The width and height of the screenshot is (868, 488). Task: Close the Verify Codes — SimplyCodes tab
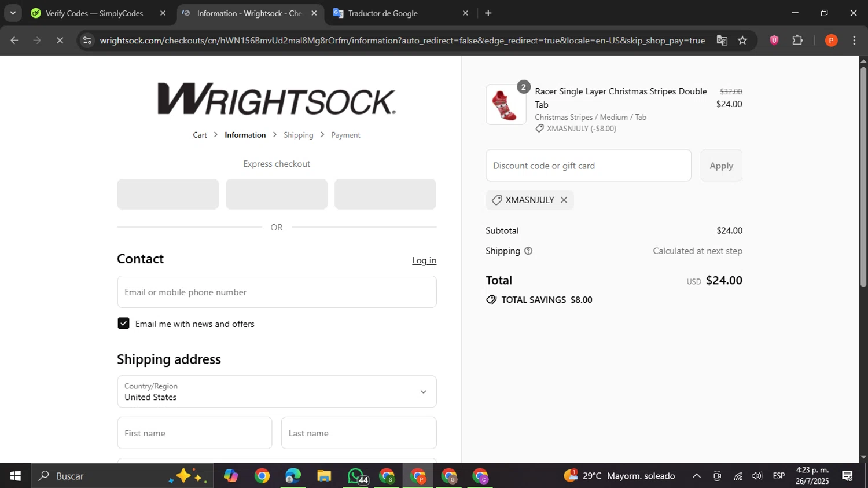coord(163,13)
